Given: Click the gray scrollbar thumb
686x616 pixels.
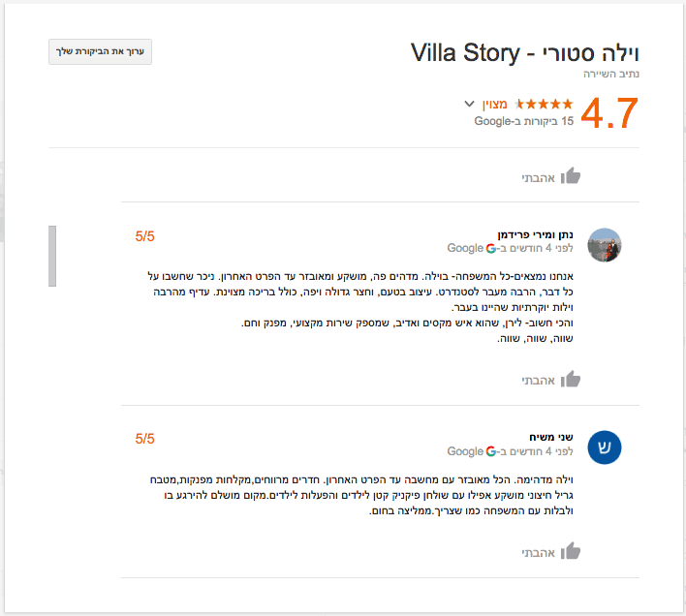Looking at the screenshot, I should (x=52, y=256).
